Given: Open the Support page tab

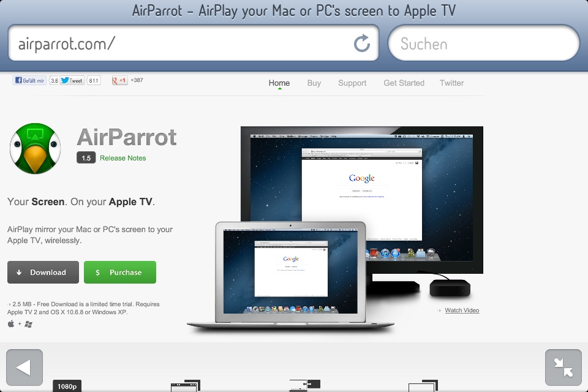Looking at the screenshot, I should pos(352,83).
